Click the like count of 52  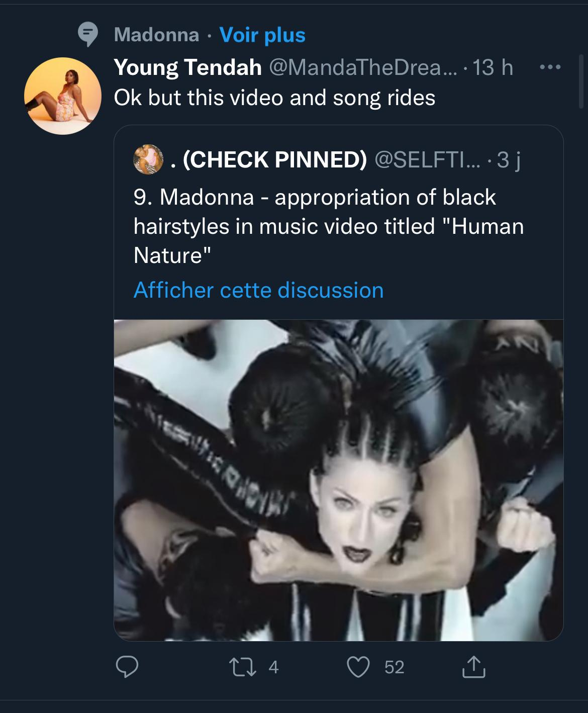pos(394,667)
